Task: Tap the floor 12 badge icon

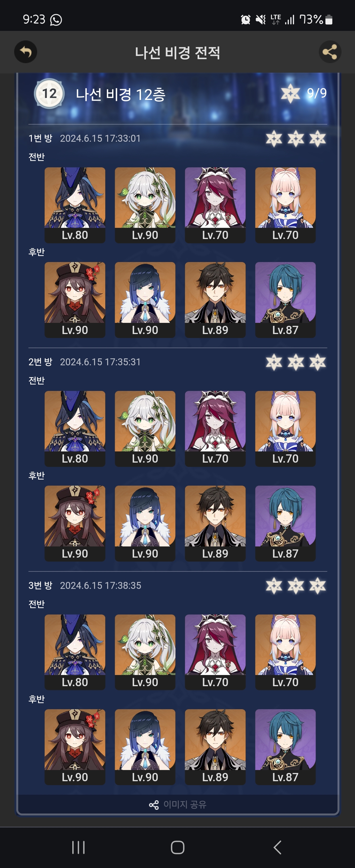Action: coord(49,93)
